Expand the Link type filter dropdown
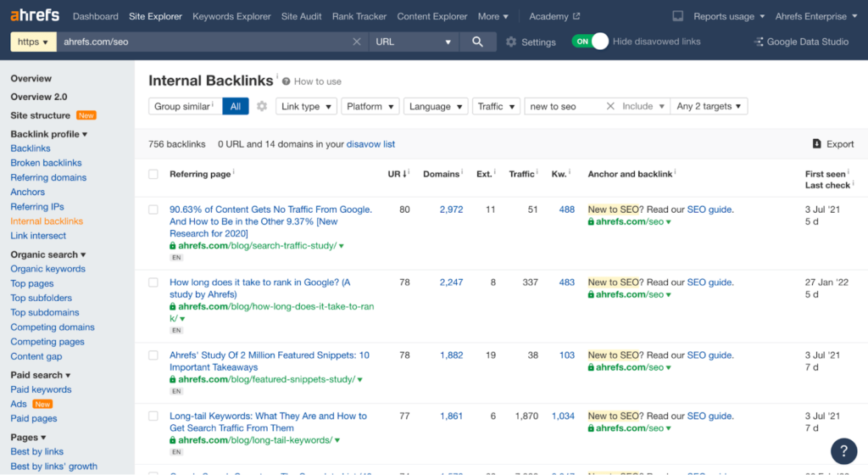868x475 pixels. coord(306,106)
